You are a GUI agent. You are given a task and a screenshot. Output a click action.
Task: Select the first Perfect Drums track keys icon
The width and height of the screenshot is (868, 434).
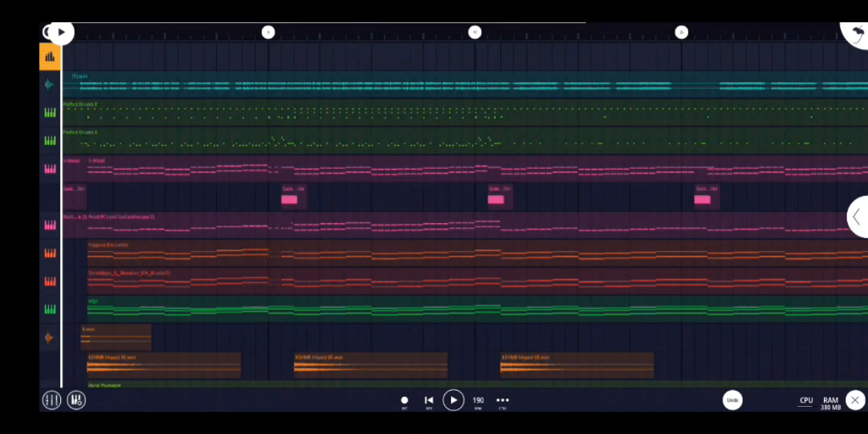[50, 113]
